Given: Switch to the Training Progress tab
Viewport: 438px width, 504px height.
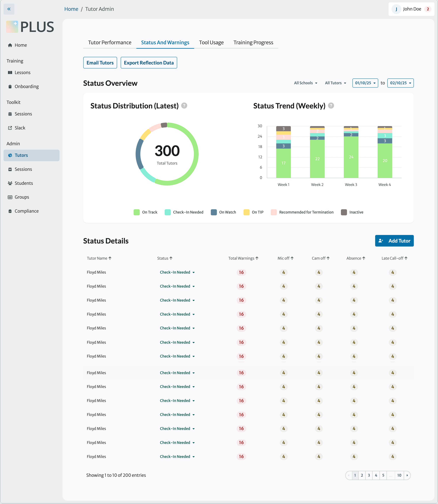Looking at the screenshot, I should pyautogui.click(x=253, y=42).
